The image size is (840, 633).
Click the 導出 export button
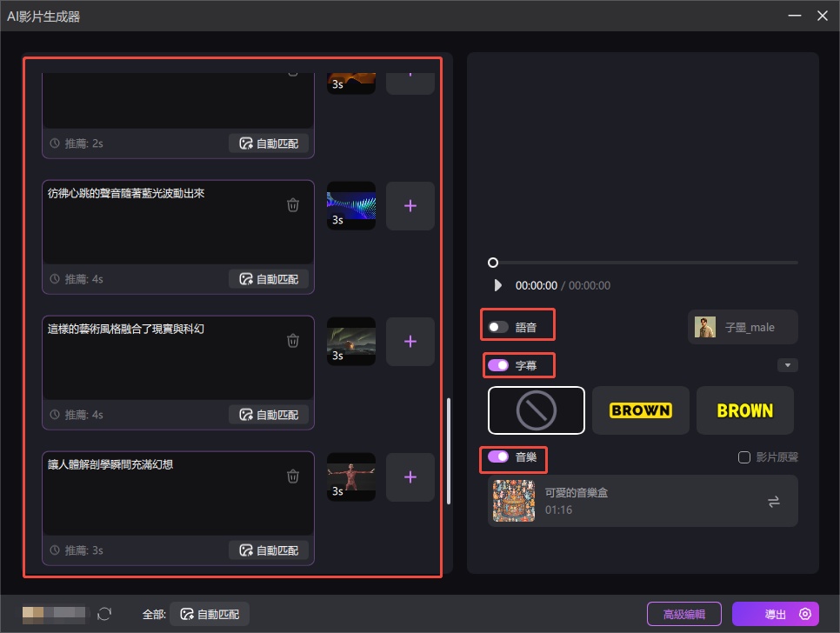775,614
